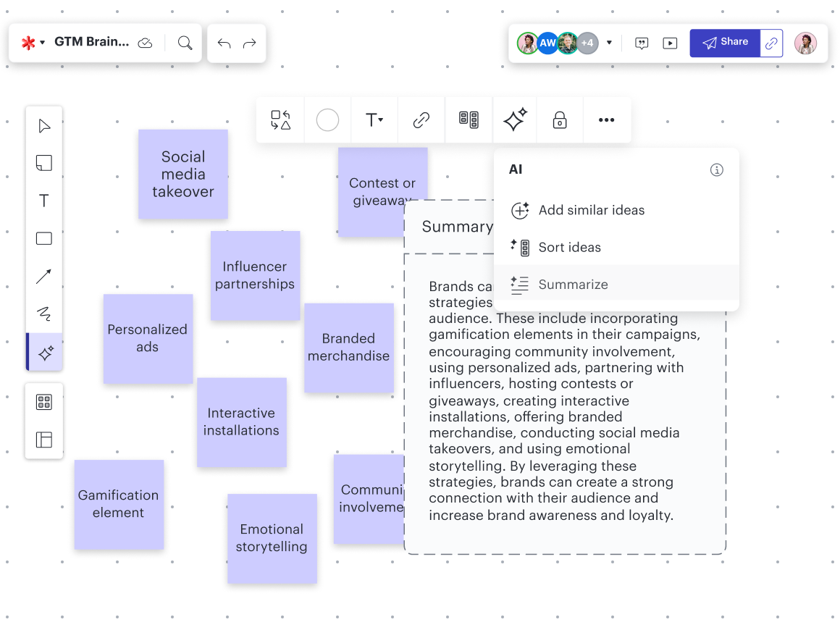Attach a link from the contextual toolbar
Image resolution: width=840 pixels, height=630 pixels.
[x=421, y=119]
